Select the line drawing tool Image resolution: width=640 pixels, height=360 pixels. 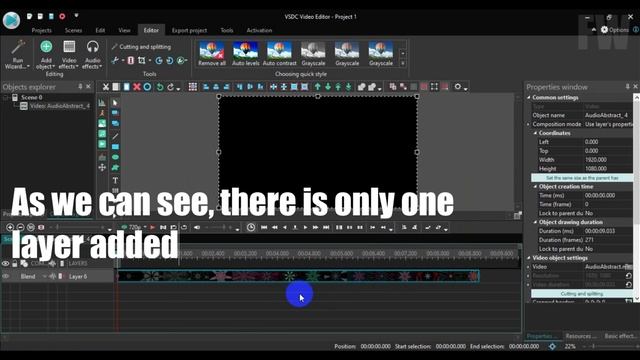[115, 136]
